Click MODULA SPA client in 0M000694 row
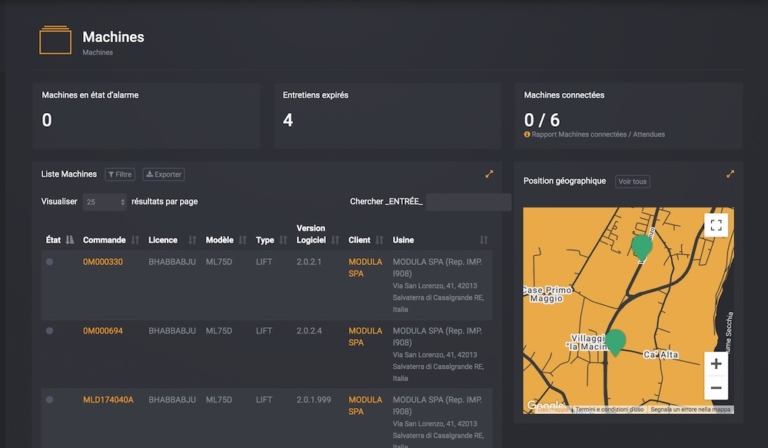This screenshot has width=768, height=448. pos(365,337)
